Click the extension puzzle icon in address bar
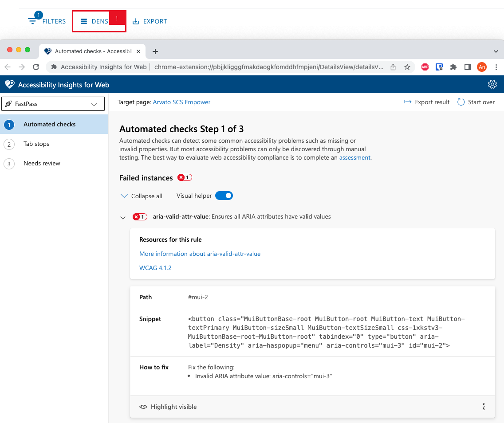The height and width of the screenshot is (423, 504). click(x=54, y=67)
